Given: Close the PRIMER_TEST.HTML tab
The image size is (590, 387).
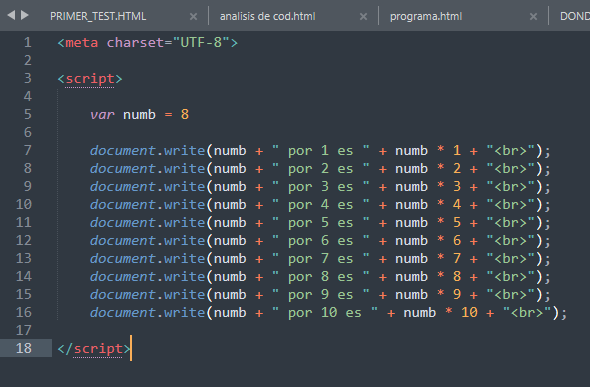Looking at the screenshot, I should click(193, 17).
